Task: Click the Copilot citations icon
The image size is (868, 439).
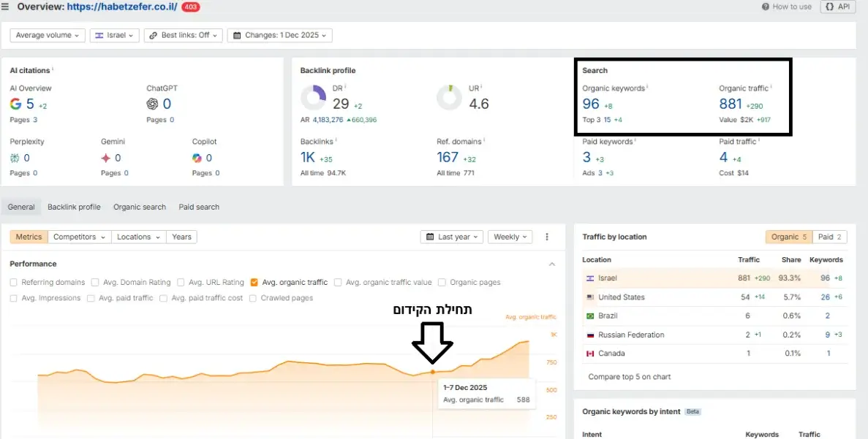Action: (x=197, y=158)
